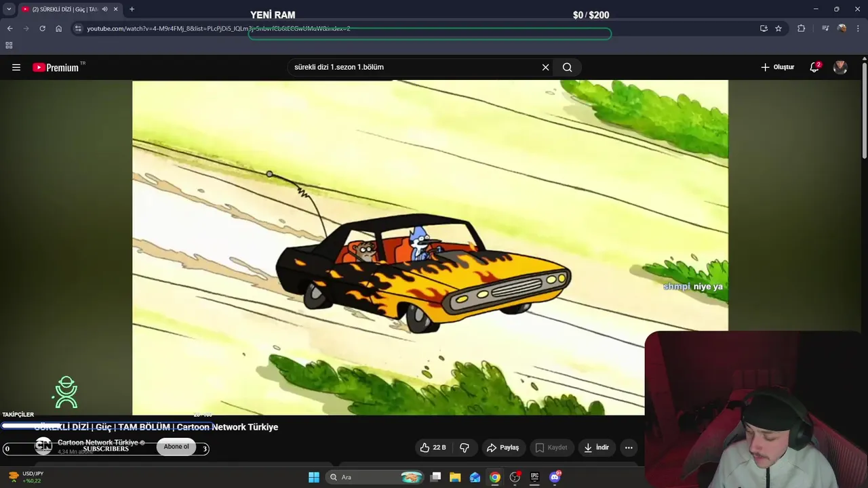868x488 pixels.
Task: Go back in browser history
Action: tap(9, 28)
